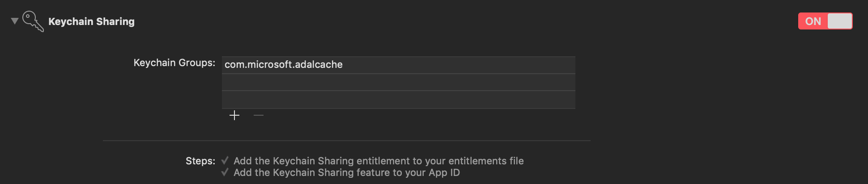
Task: Click the horizontal separator above the Steps section
Action: 347,141
